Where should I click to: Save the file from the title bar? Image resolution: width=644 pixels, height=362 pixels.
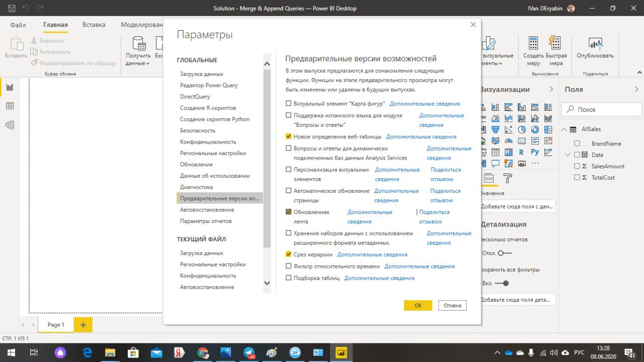12,8
